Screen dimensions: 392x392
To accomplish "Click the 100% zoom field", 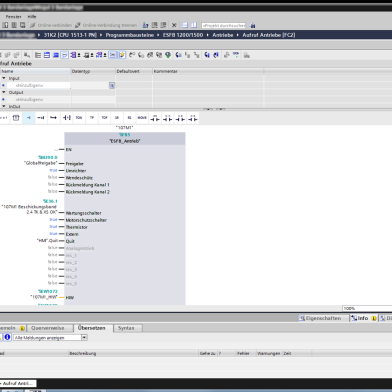I will [367, 308].
